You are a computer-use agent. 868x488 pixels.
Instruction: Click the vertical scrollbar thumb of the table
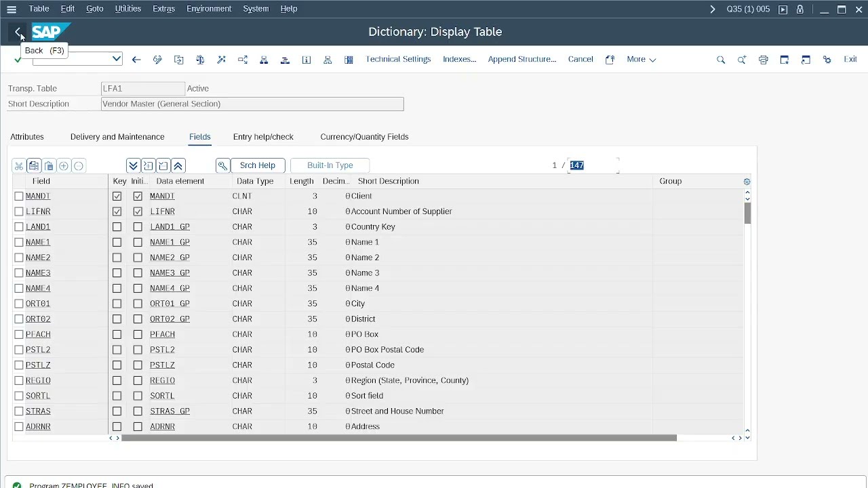click(747, 213)
